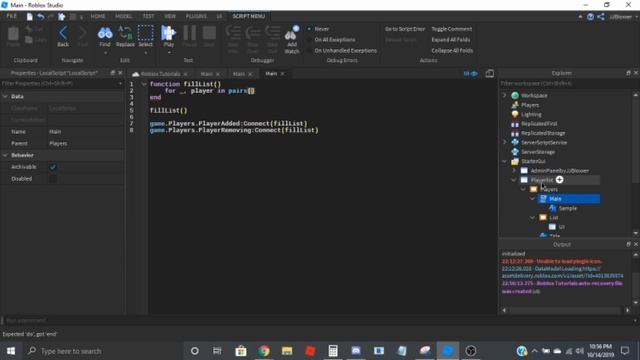Click the share icon at top right
Image resolution: width=640 pixels, height=360 pixels.
tap(601, 17)
